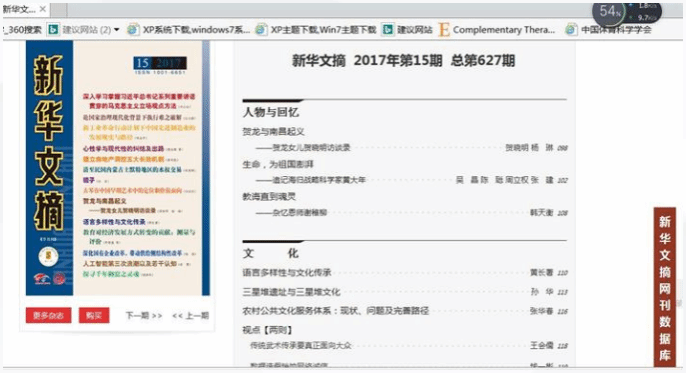The width and height of the screenshot is (686, 373).
Task: Close the 新华文... browser tab
Action: (x=42, y=9)
